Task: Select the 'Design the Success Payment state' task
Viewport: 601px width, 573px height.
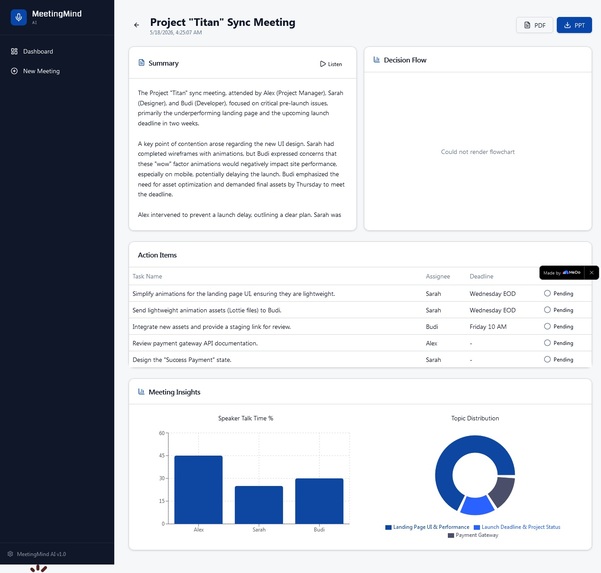Action: tap(182, 360)
